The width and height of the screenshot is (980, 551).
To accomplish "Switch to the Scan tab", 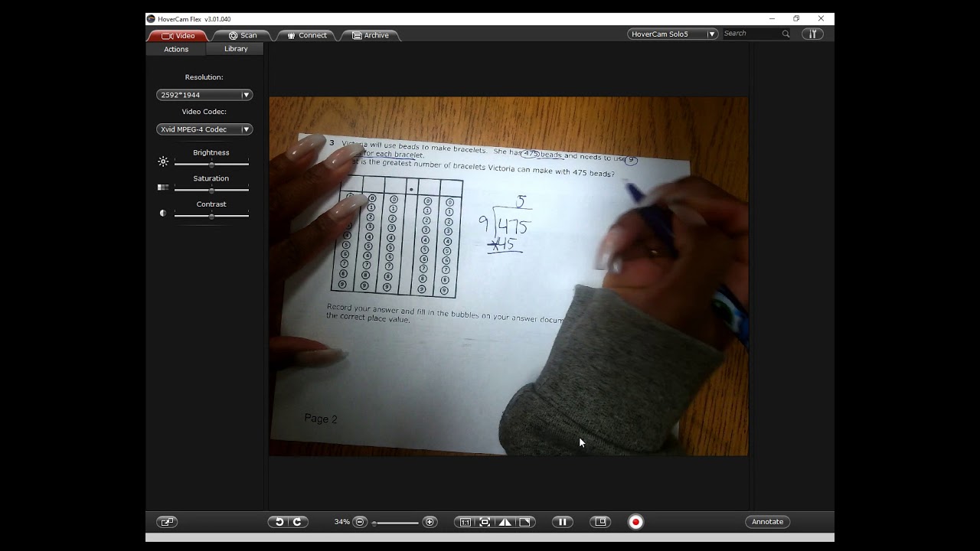I will 242,35.
